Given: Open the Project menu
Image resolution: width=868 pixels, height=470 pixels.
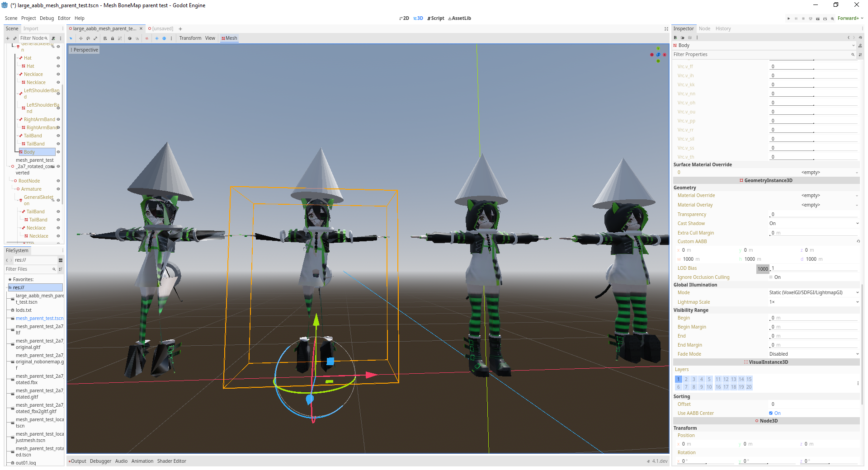Looking at the screenshot, I should tap(28, 18).
